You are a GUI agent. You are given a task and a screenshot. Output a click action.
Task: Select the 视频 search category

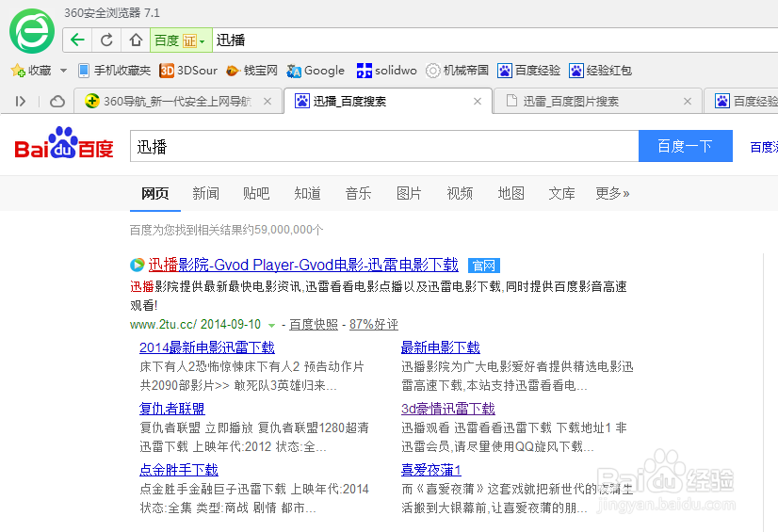[x=460, y=193]
